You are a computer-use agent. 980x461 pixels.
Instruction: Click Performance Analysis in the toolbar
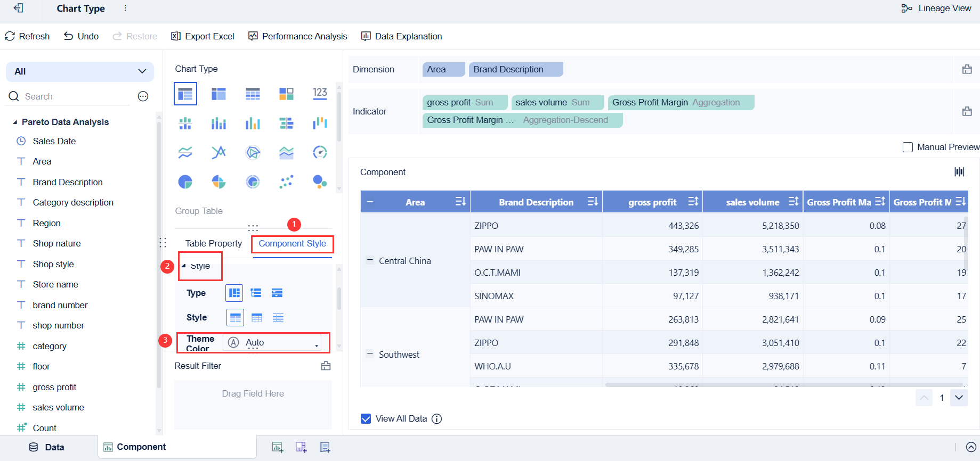point(297,36)
